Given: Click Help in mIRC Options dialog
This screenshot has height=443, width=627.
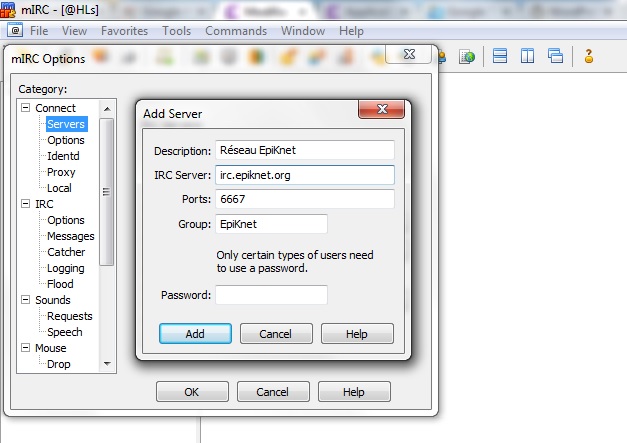Looking at the screenshot, I should coord(354,391).
